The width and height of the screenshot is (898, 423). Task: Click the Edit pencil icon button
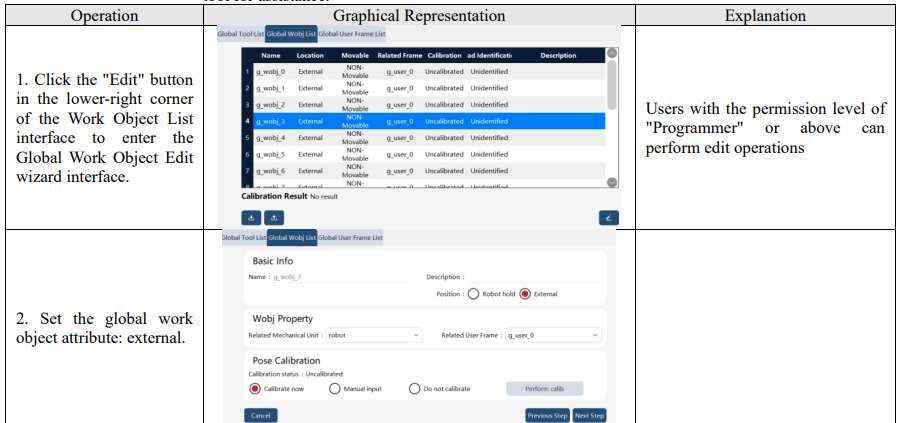(x=609, y=218)
